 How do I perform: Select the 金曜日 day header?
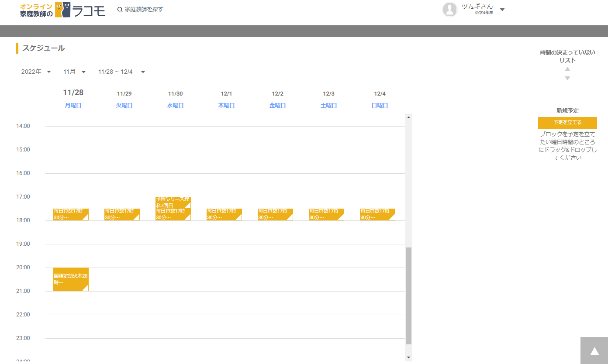pyautogui.click(x=277, y=106)
